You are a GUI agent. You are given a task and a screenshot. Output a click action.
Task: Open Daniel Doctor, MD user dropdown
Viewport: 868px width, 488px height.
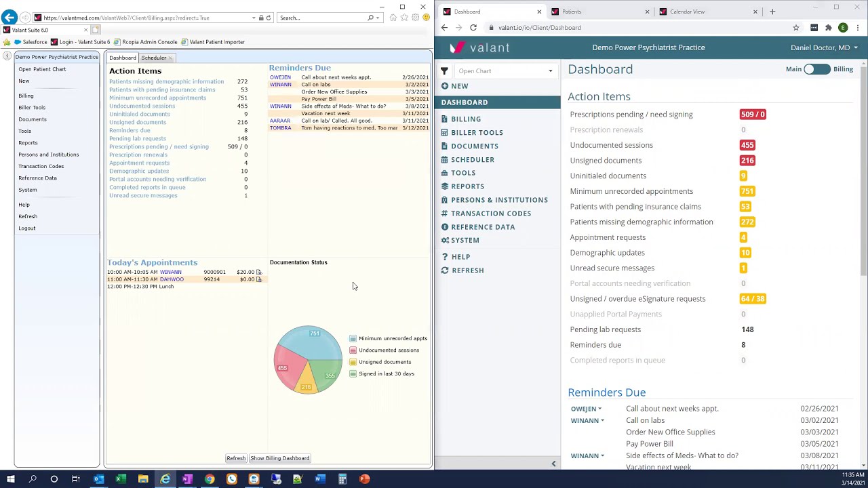point(824,47)
